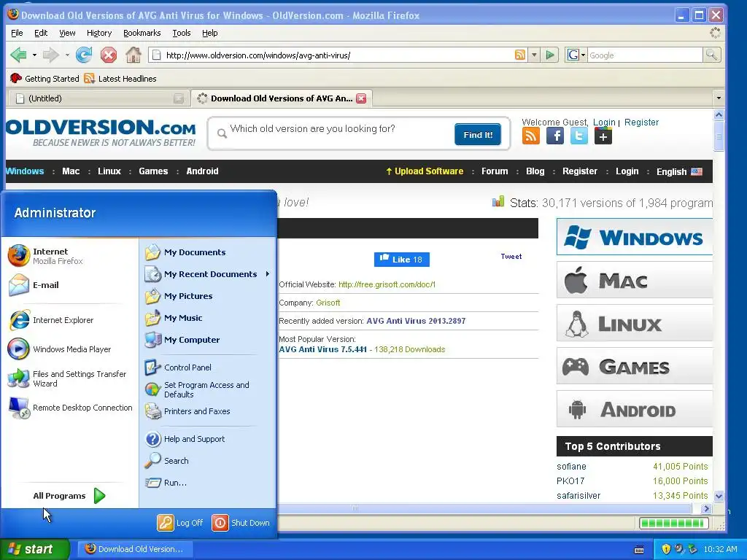Open the forward history dropdown arrow
The height and width of the screenshot is (560, 747).
(66, 55)
